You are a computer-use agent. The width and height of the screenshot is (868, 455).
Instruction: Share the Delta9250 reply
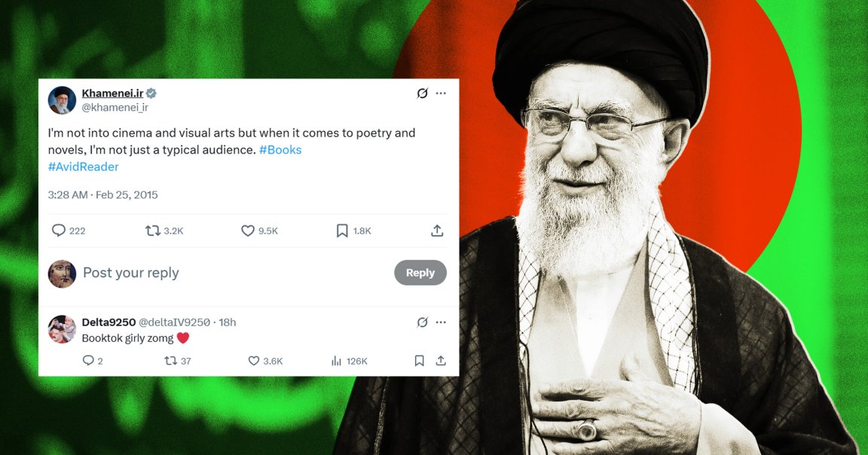tap(441, 361)
